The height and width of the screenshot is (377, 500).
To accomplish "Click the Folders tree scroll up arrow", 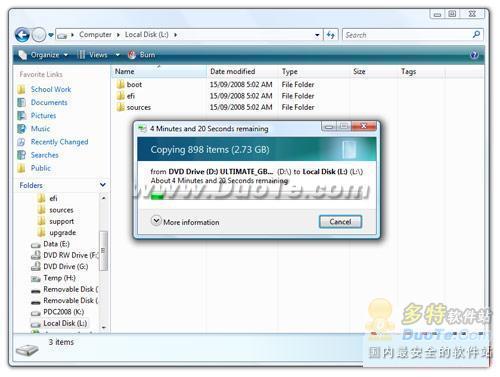I will pyautogui.click(x=104, y=198).
